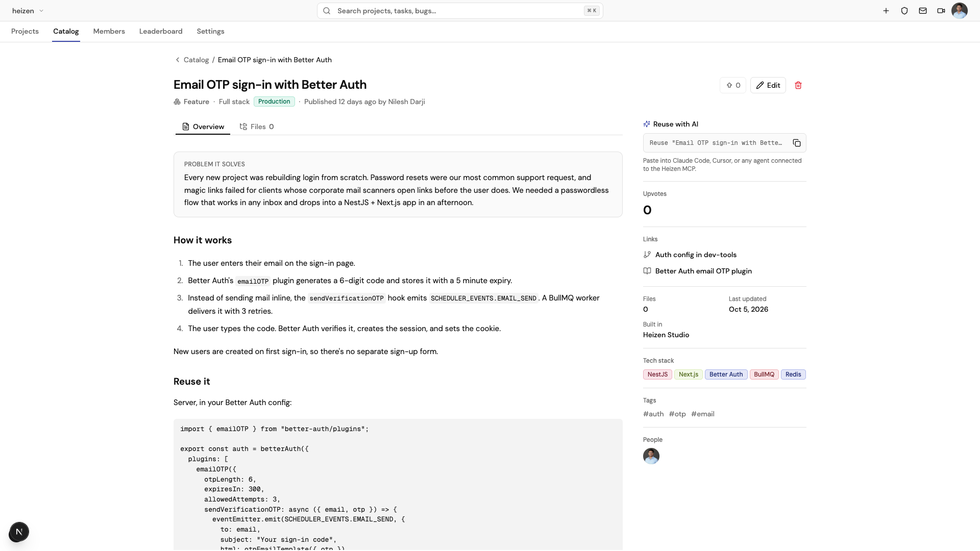Expand the heizen workspace dropdown

[28, 11]
